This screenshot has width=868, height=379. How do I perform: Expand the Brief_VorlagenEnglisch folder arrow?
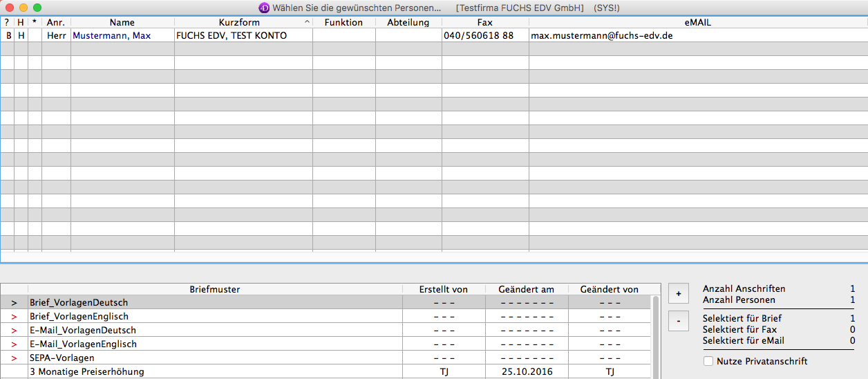14,317
